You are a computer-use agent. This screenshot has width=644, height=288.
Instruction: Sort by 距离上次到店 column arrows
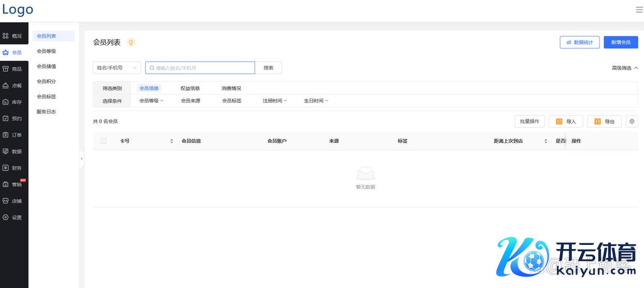pyautogui.click(x=545, y=141)
